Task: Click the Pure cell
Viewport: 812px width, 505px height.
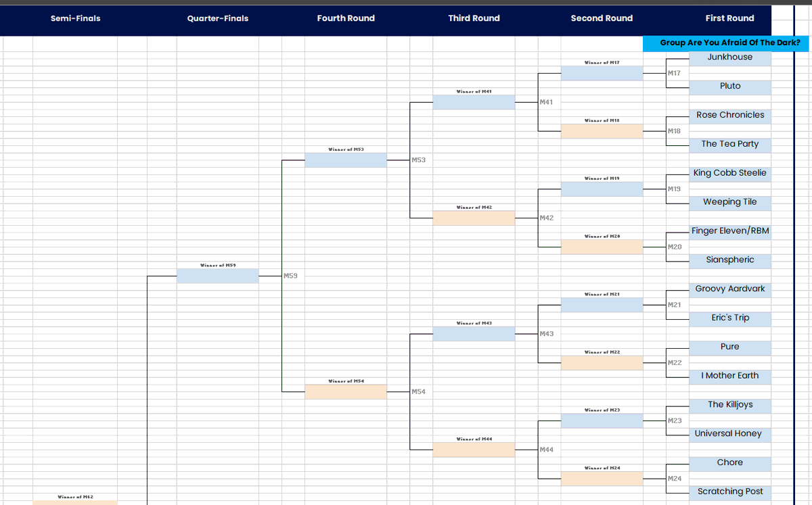Action: point(729,347)
